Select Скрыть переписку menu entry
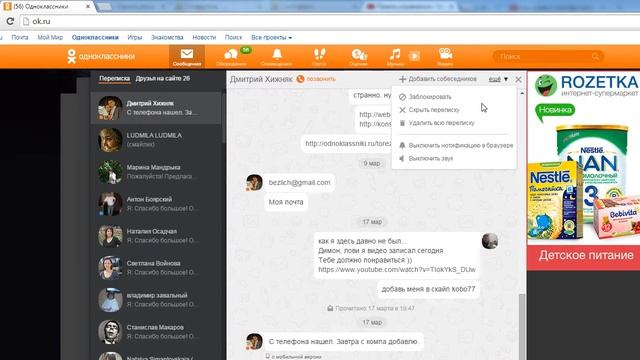 434,110
